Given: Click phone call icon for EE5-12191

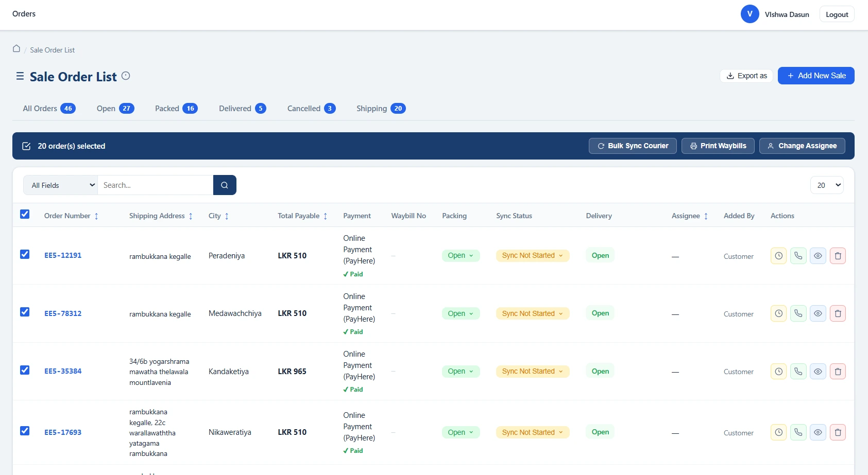Looking at the screenshot, I should point(798,256).
